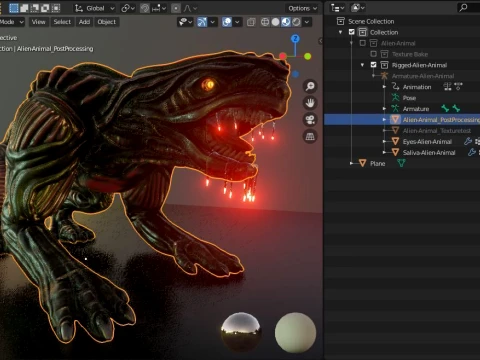Screen dimensions: 480x360
Task: Uncheck the Rigged-Alien-Animal collection checkbox
Action: (374, 65)
